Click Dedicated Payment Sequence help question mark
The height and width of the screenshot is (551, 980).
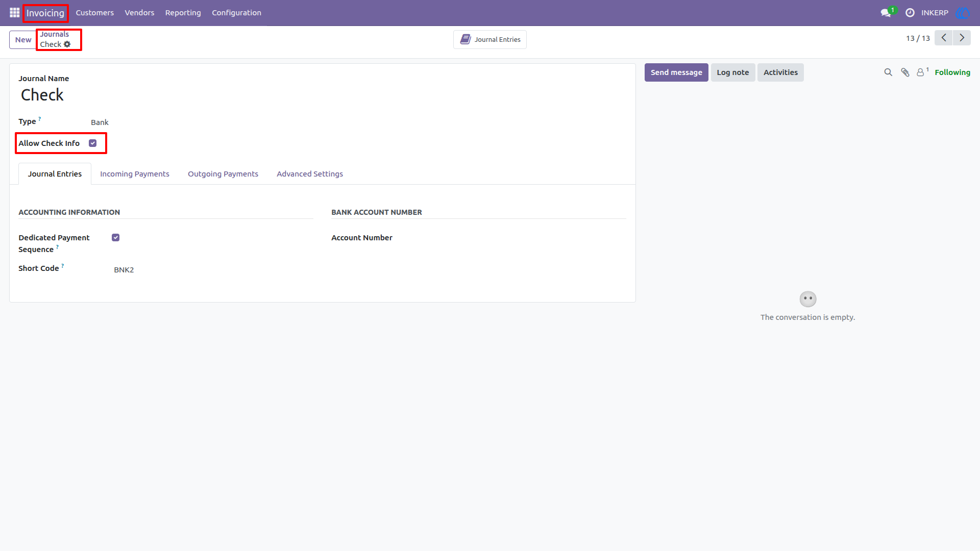(x=57, y=247)
